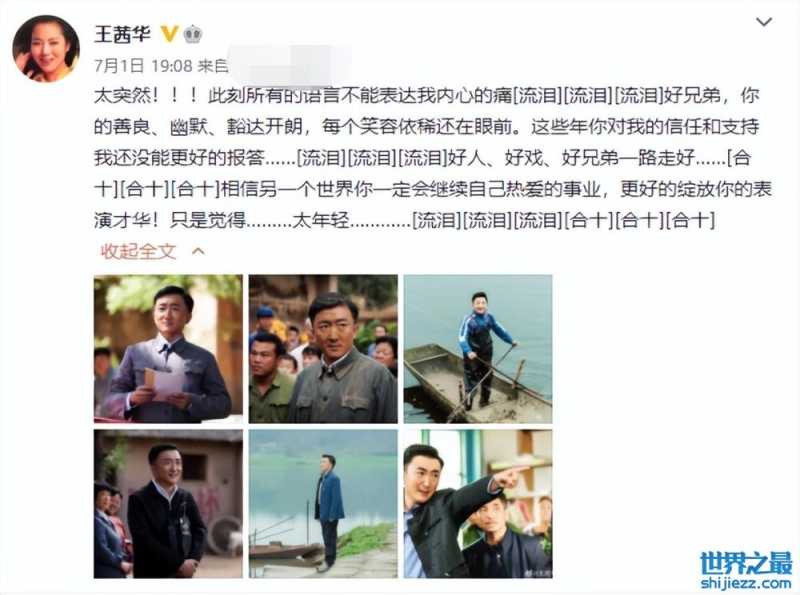Viewport: 800px width, 595px height.
Task: Click the gold V verification badge
Action: [x=169, y=34]
